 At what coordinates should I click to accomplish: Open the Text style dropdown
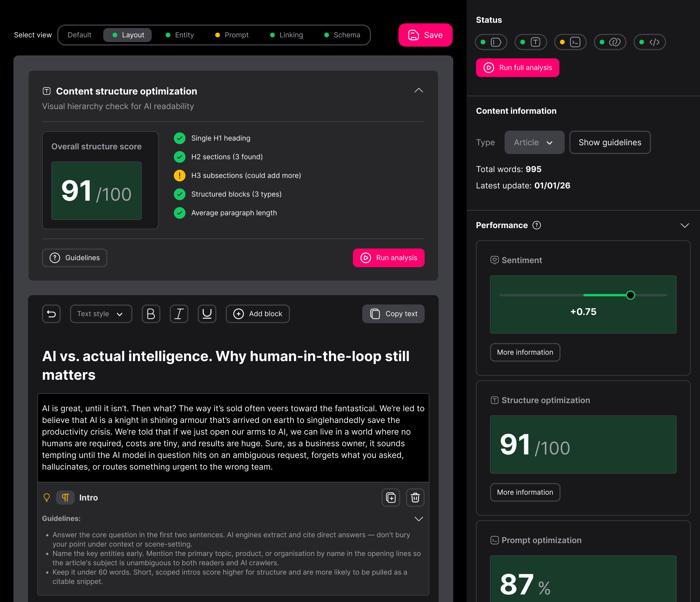tap(101, 314)
